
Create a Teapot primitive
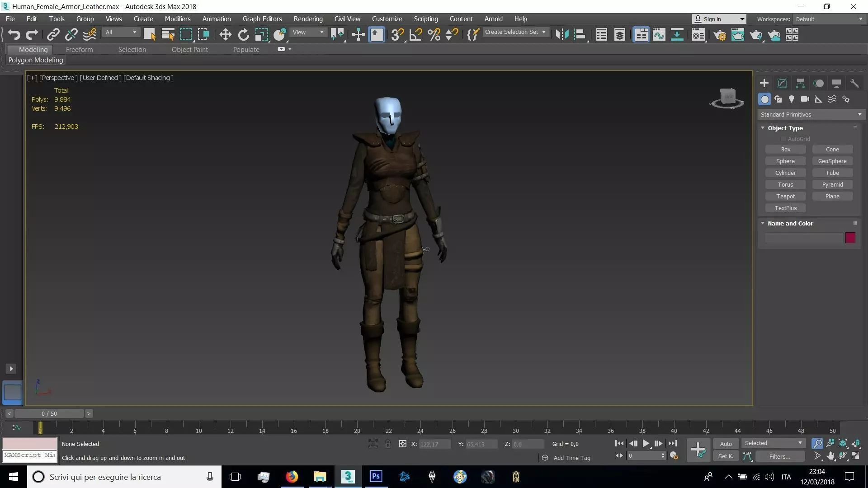[785, 196]
